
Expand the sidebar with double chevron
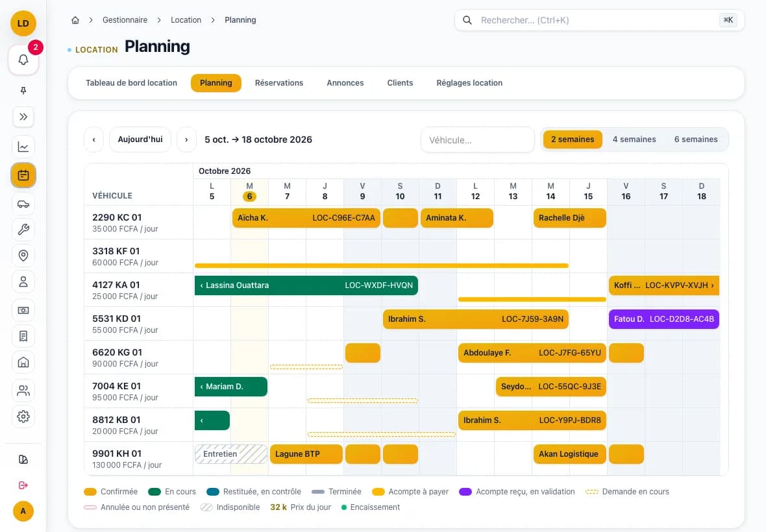tap(23, 117)
